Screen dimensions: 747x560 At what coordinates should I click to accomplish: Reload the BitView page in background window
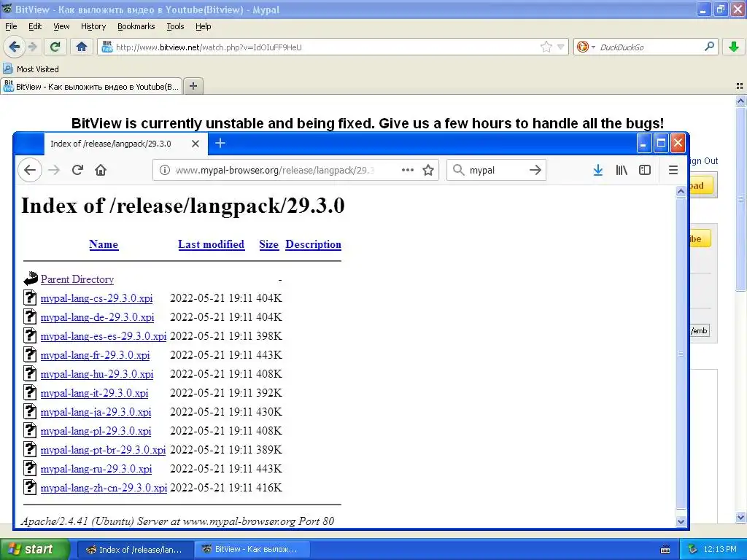click(x=55, y=47)
